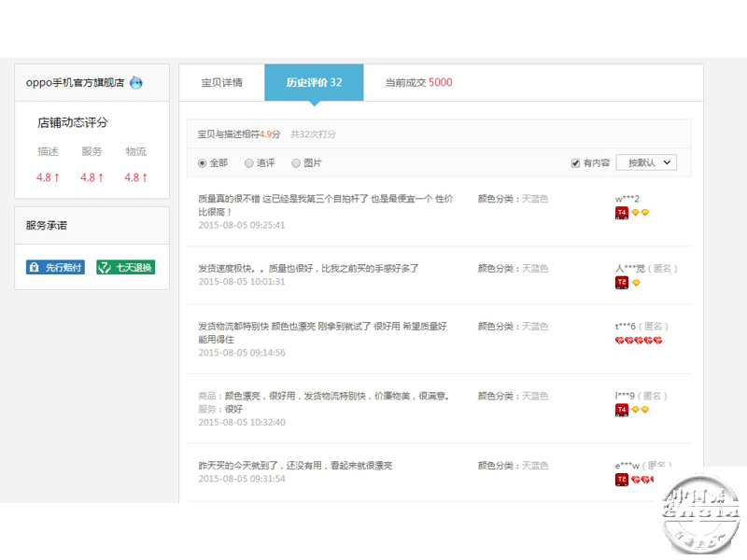Click the 服务：很好 line in l***9's review
747x560 pixels.
[220, 409]
